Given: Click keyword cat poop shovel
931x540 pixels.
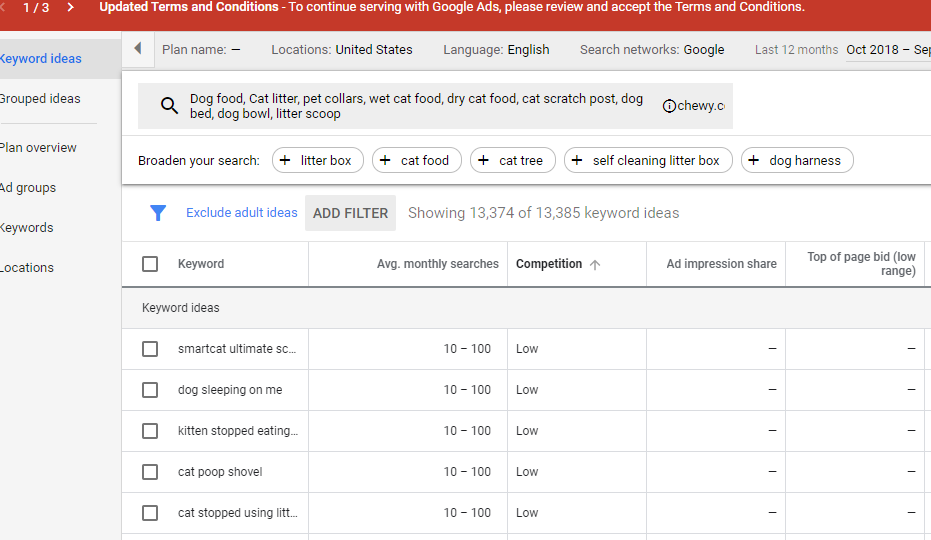Looking at the screenshot, I should [x=220, y=472].
